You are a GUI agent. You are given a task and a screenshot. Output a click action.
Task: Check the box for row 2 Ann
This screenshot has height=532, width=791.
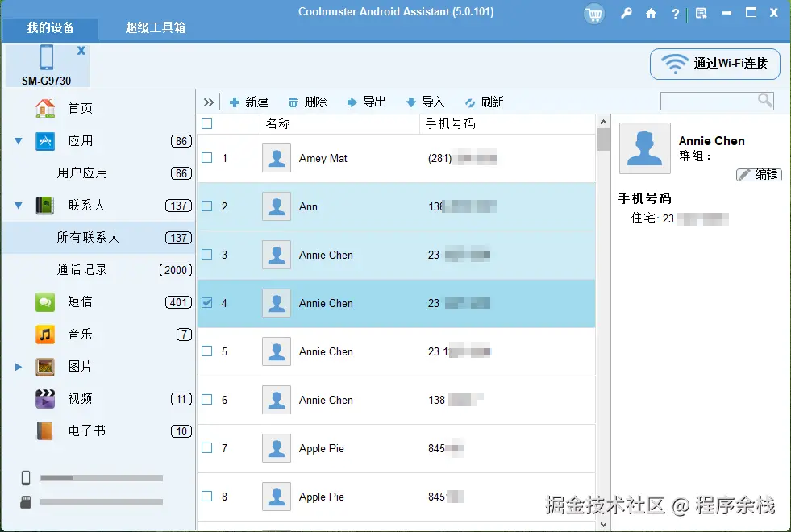pos(207,206)
